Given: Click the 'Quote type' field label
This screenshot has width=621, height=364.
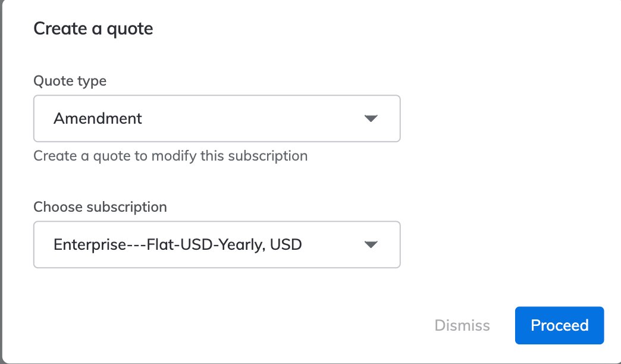Looking at the screenshot, I should click(x=70, y=81).
